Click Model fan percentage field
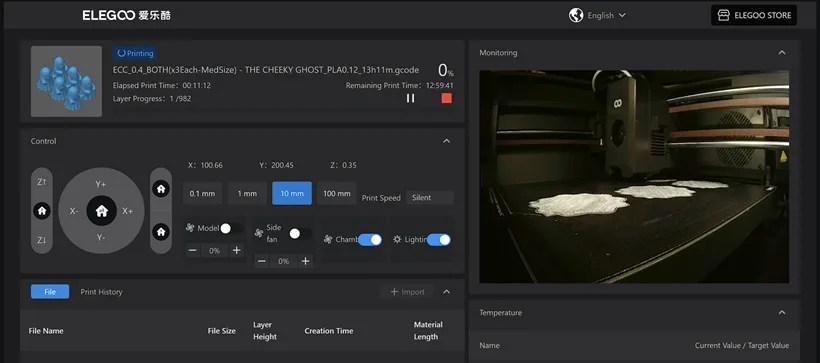 [214, 251]
